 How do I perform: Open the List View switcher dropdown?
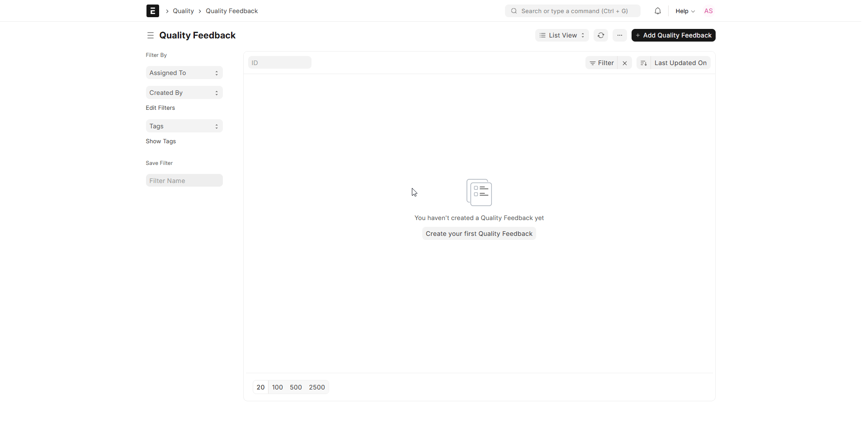pyautogui.click(x=561, y=35)
